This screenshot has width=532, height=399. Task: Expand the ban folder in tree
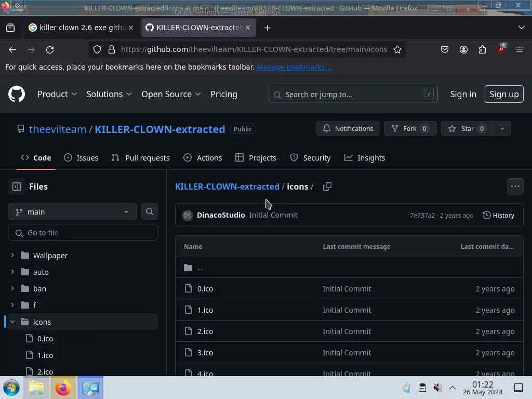[x=12, y=288]
